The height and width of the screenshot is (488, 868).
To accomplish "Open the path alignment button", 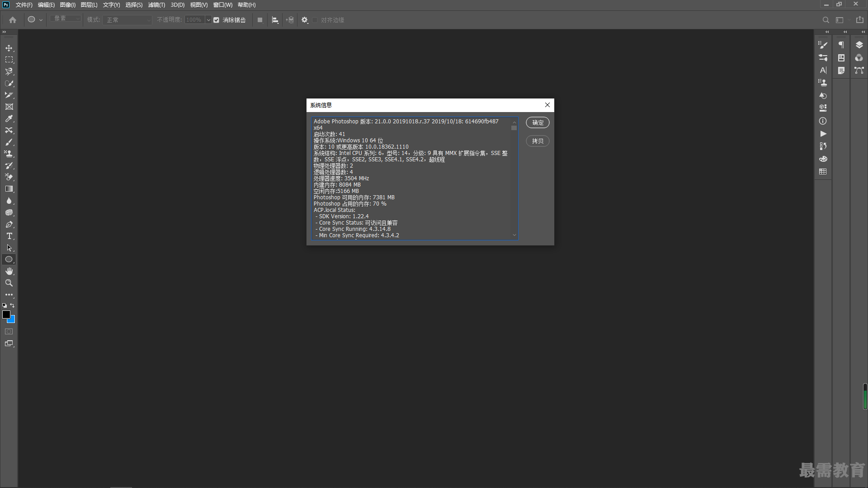I will (x=275, y=20).
